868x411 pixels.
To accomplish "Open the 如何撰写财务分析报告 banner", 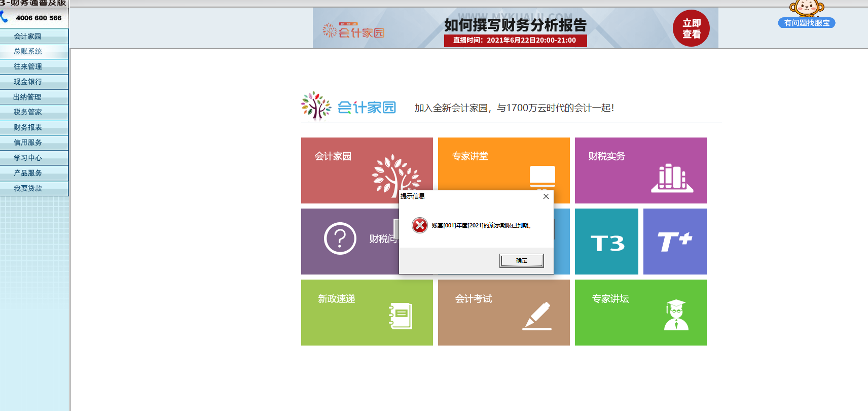I will pos(515,28).
